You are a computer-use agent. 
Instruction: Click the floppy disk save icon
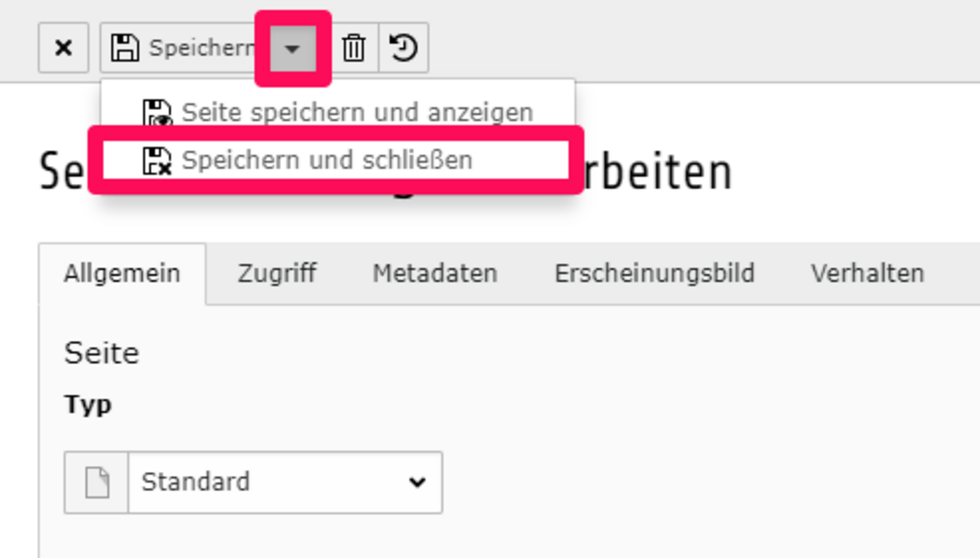[125, 48]
